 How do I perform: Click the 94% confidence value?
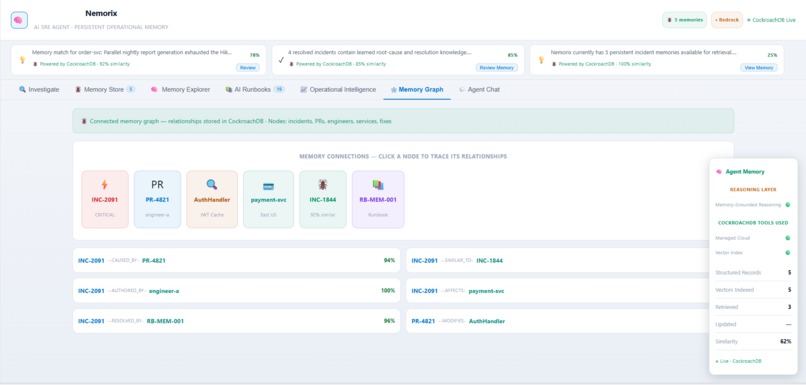(x=389, y=261)
